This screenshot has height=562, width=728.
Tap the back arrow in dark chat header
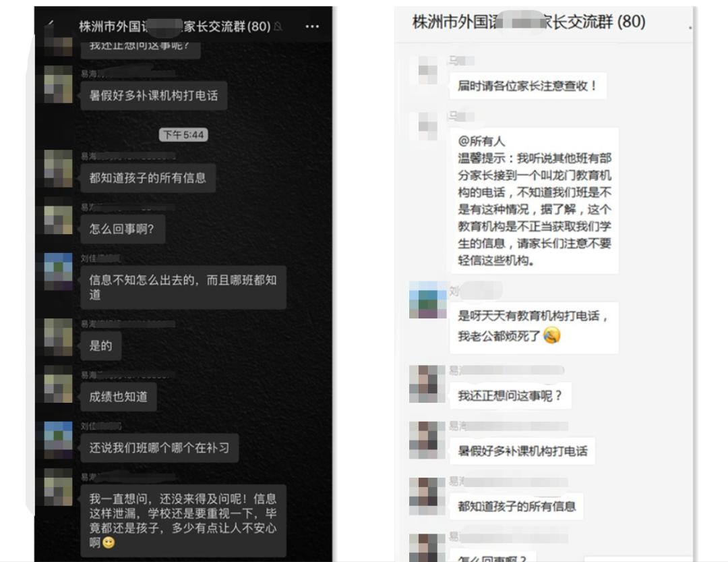tap(50, 24)
